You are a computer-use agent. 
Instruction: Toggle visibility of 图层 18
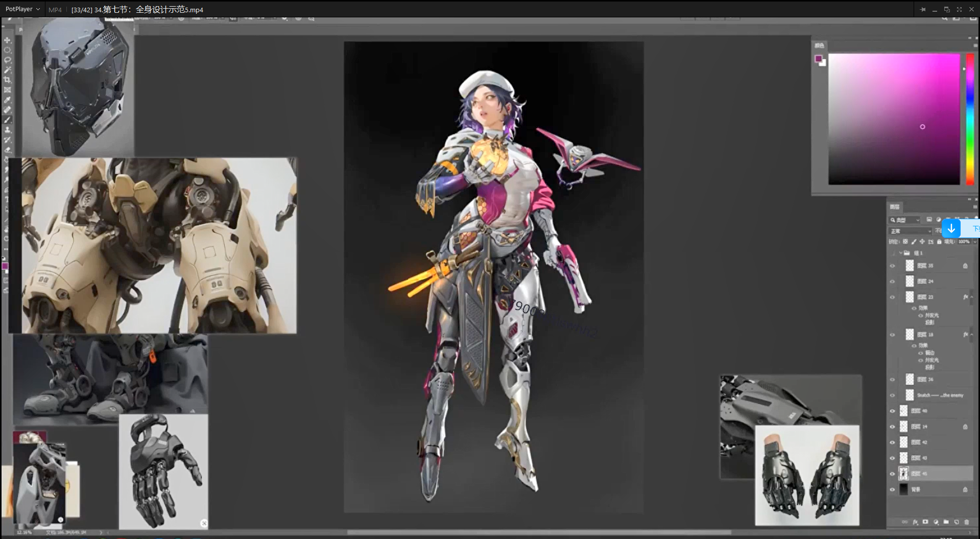893,335
